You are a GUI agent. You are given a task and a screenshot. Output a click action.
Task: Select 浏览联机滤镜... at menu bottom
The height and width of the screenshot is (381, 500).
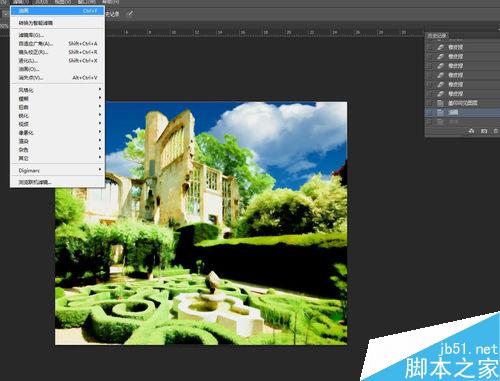pyautogui.click(x=57, y=182)
